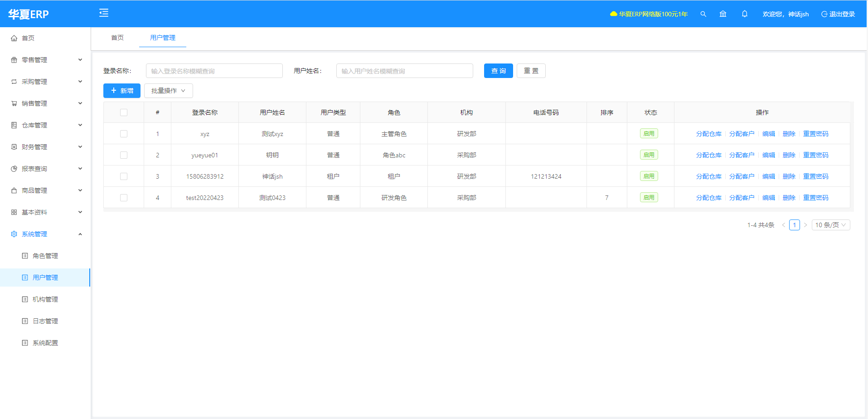This screenshot has height=419, width=868.
Task: Click the gift icon for 零售管理
Action: point(14,60)
